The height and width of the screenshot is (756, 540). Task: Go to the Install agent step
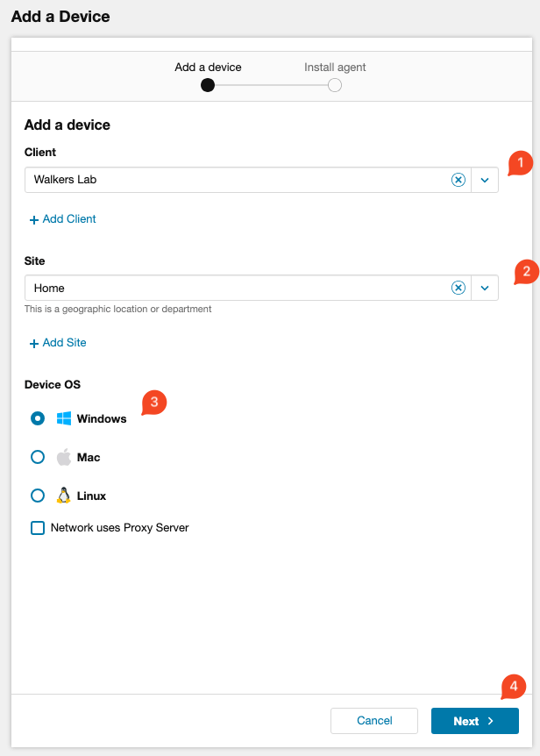tap(334, 85)
